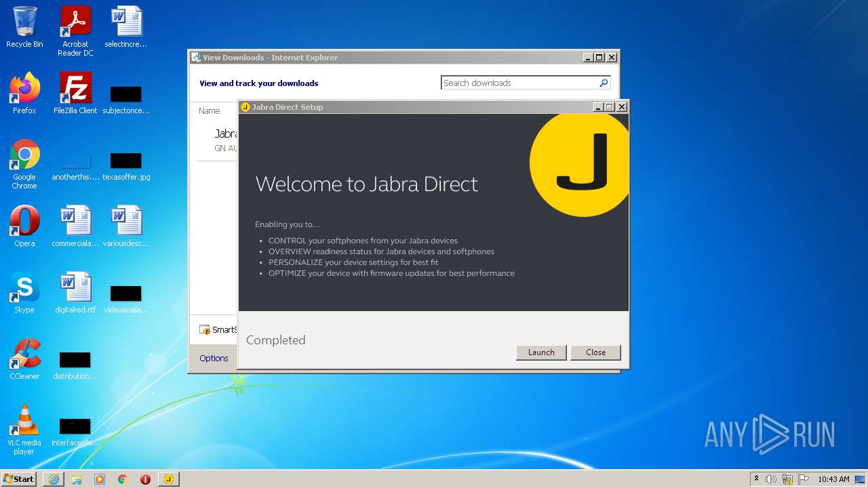
Task: Launch Jabra Direct from the setup dialog
Action: tap(541, 352)
